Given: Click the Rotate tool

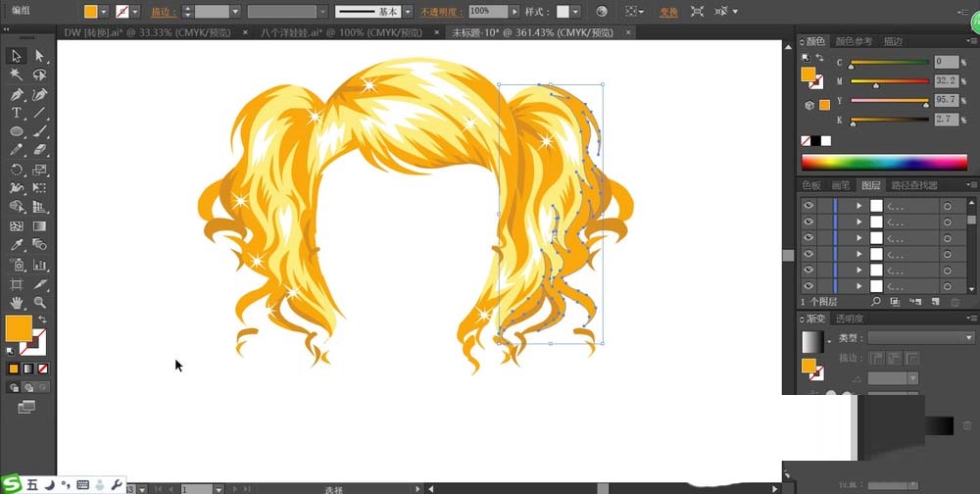Looking at the screenshot, I should tap(17, 170).
